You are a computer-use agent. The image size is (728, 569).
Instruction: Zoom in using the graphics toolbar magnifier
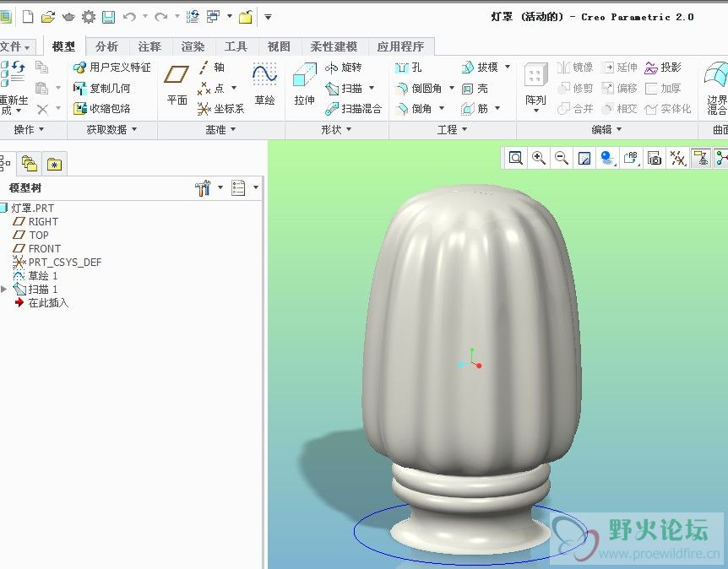(x=539, y=158)
